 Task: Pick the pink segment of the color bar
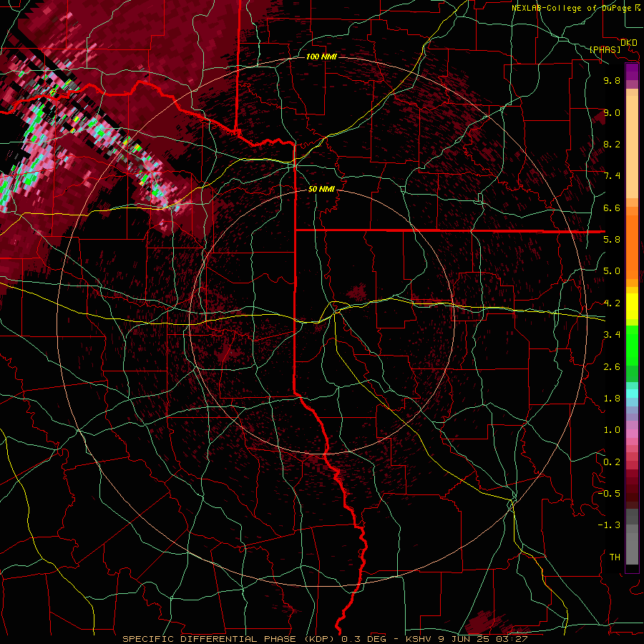click(x=632, y=434)
